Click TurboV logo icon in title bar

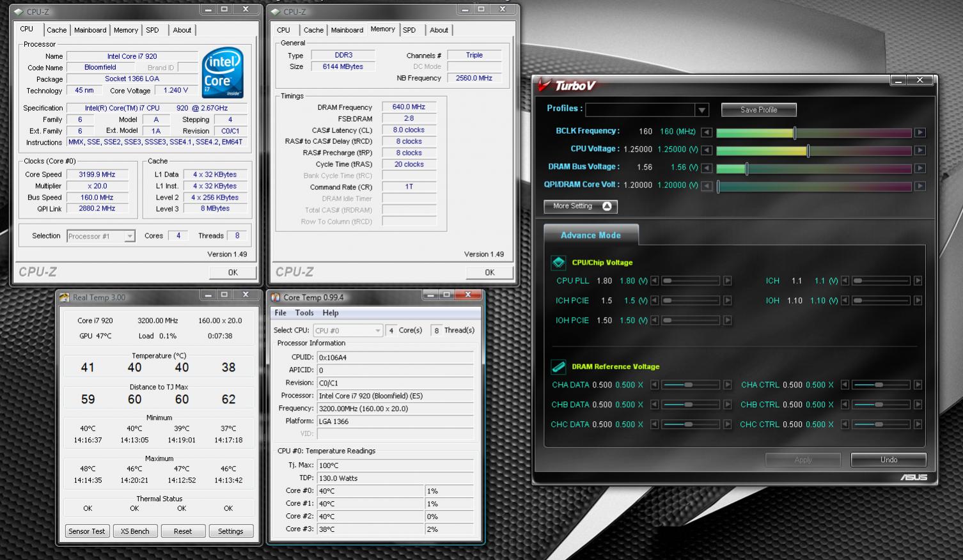545,84
